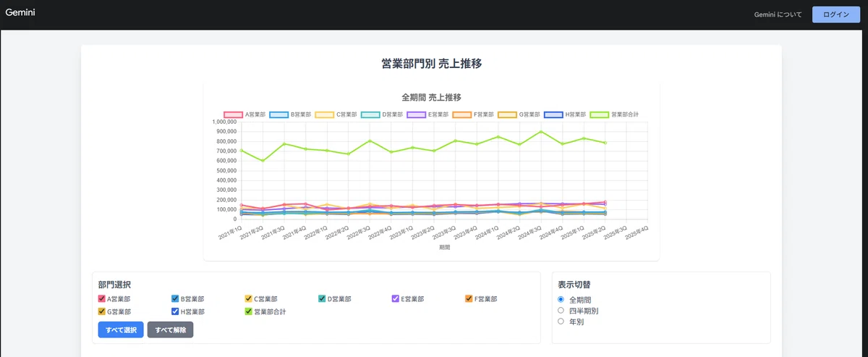This screenshot has width=868, height=357.
Task: Select the 全期間 radio option
Action: tap(561, 299)
